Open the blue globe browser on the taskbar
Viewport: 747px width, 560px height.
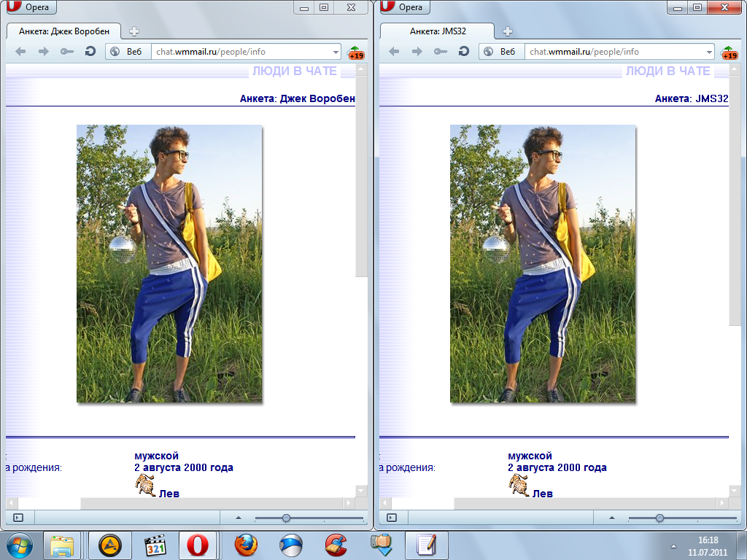(290, 545)
